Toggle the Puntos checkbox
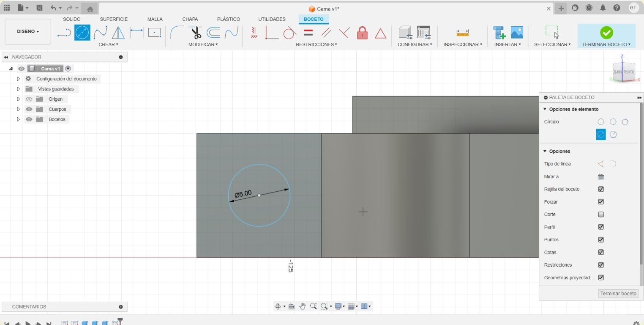The image size is (644, 325). click(x=601, y=240)
